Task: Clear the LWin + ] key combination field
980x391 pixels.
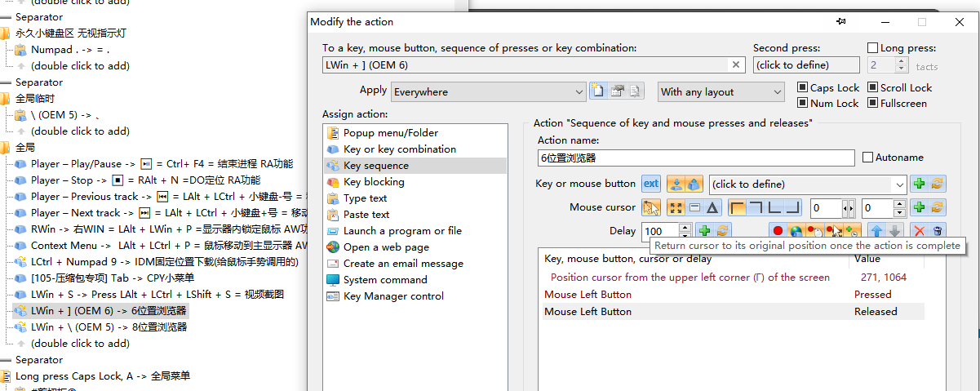Action: (736, 65)
